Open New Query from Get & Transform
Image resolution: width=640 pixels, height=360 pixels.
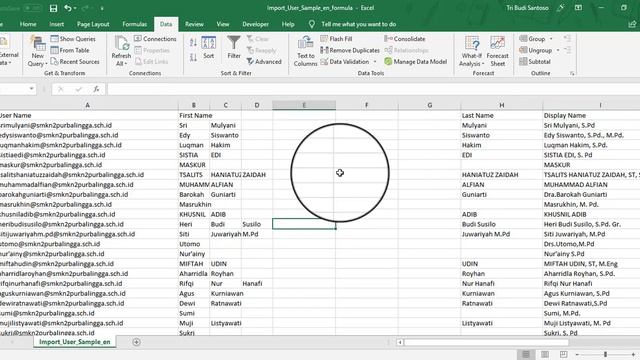pos(38,51)
